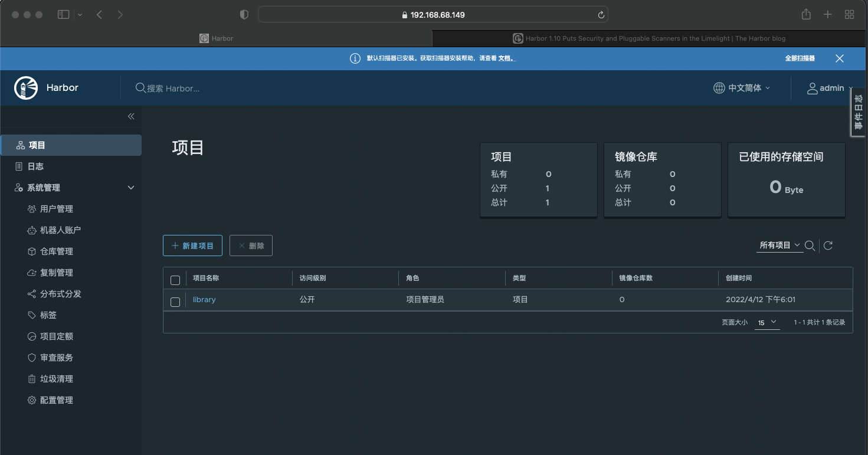Click the info icon in blue banner
The height and width of the screenshot is (455, 868).
point(355,58)
